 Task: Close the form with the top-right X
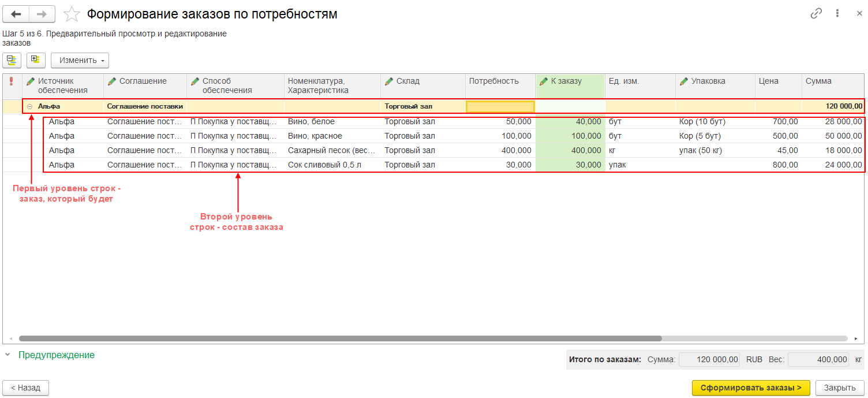pyautogui.click(x=858, y=14)
